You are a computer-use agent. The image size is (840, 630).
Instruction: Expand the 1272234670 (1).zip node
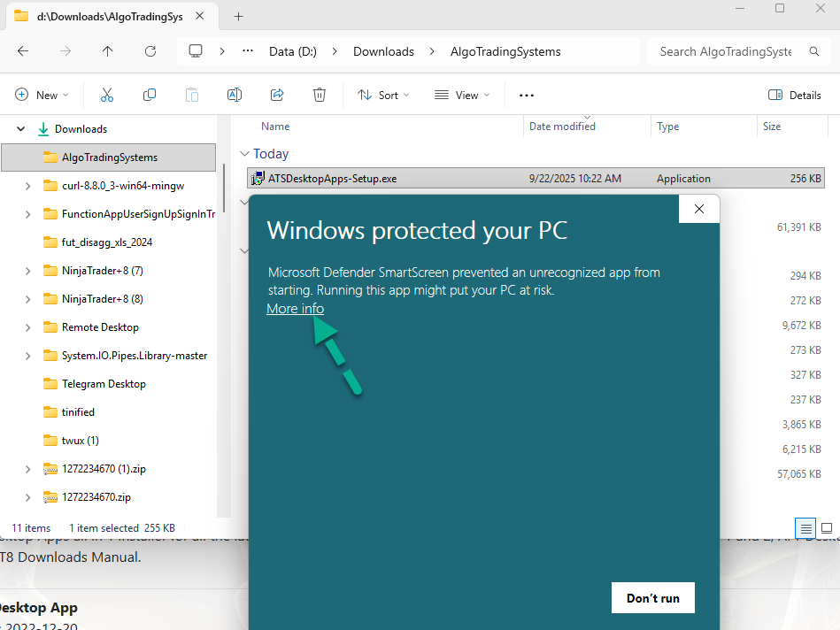point(27,469)
